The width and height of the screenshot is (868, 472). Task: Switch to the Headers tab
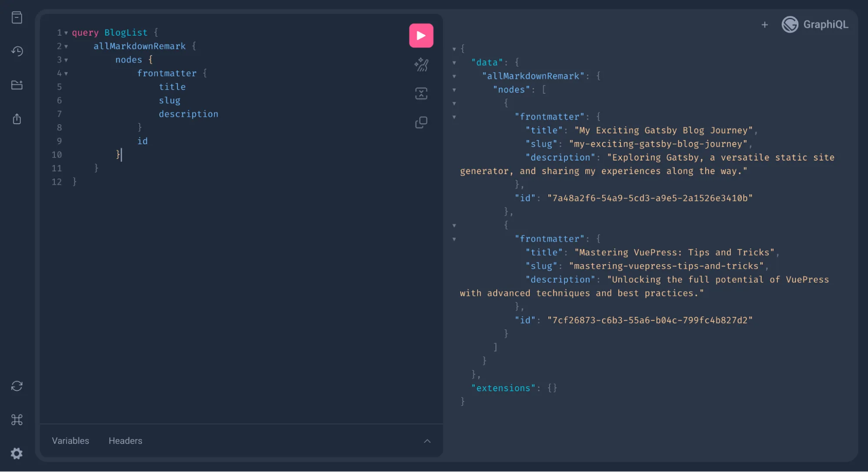[x=125, y=441]
